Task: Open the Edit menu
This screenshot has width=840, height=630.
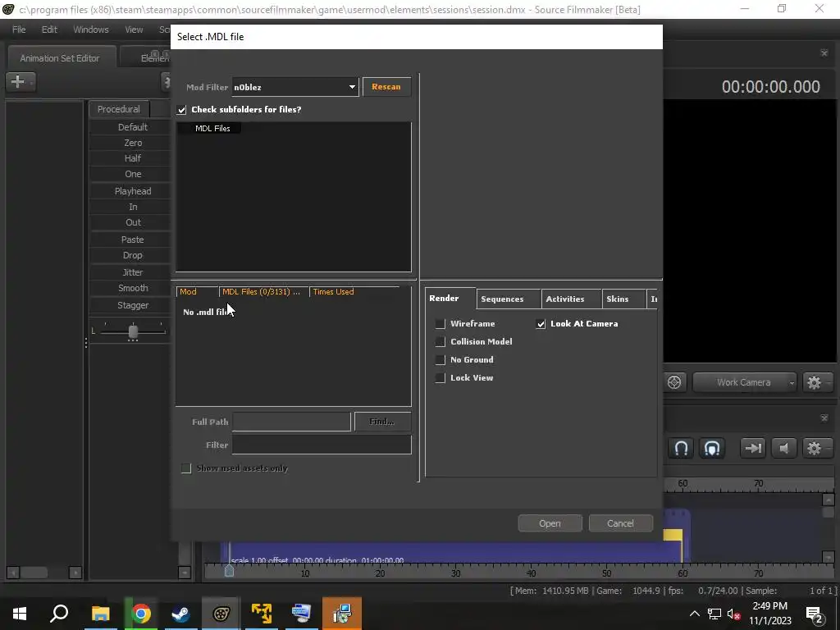Action: pos(49,30)
